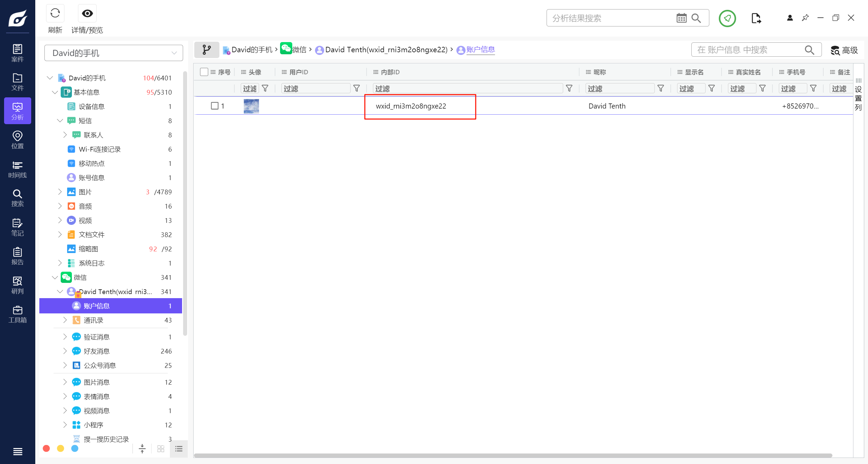Click the 高级 advanced search button
The width and height of the screenshot is (868, 464).
(x=844, y=50)
